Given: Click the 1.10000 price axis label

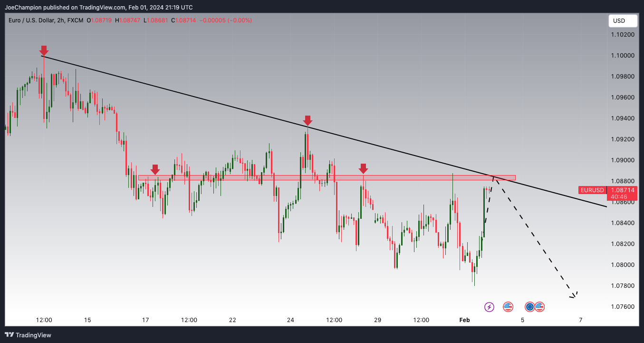Looking at the screenshot, I should click(623, 56).
